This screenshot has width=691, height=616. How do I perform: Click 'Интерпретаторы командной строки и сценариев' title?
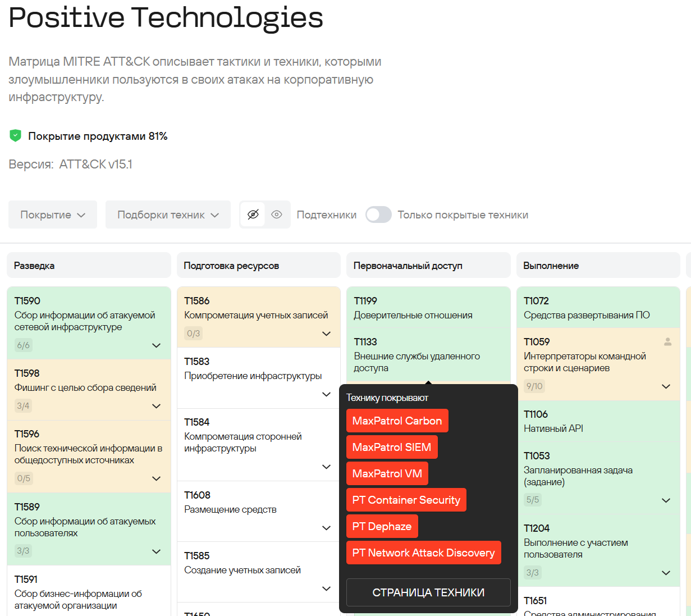click(585, 362)
